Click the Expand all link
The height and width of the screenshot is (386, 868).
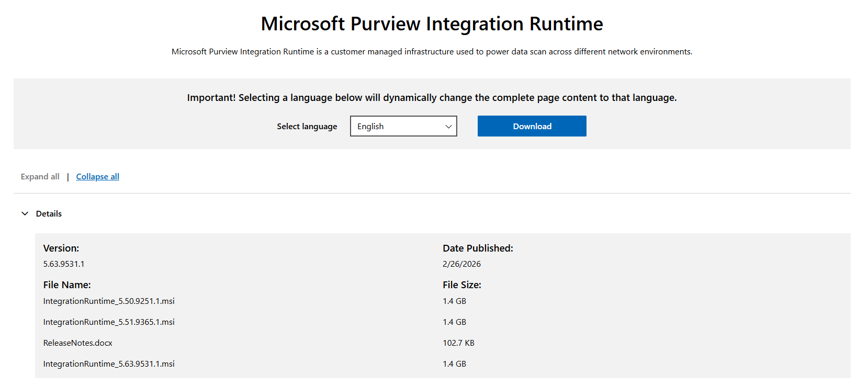40,177
